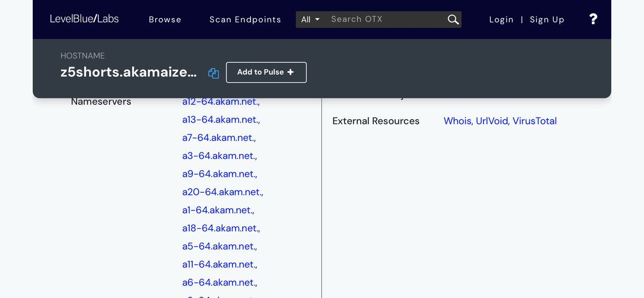Open the All search filter dropdown

point(310,19)
